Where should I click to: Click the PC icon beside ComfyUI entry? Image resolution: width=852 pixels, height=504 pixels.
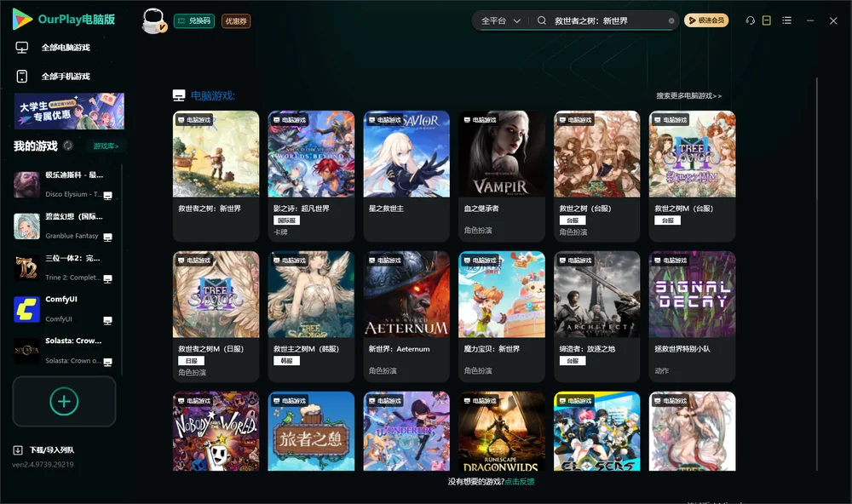[x=108, y=320]
